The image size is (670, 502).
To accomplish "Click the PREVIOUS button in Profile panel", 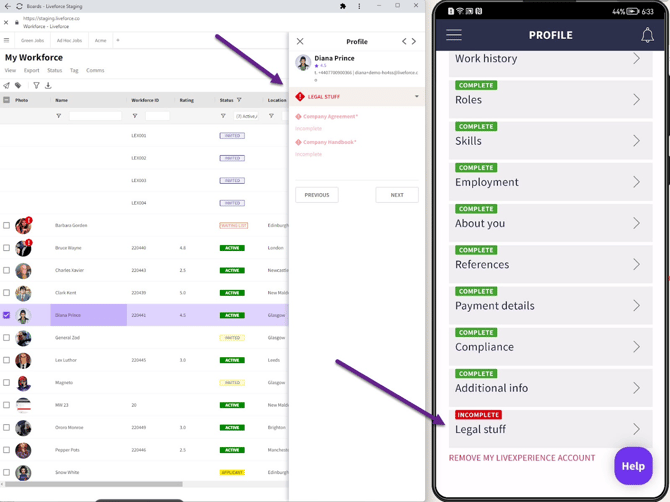I will pos(317,195).
